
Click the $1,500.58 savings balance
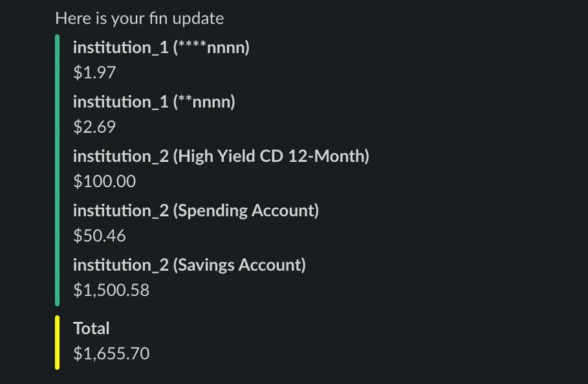(x=111, y=290)
